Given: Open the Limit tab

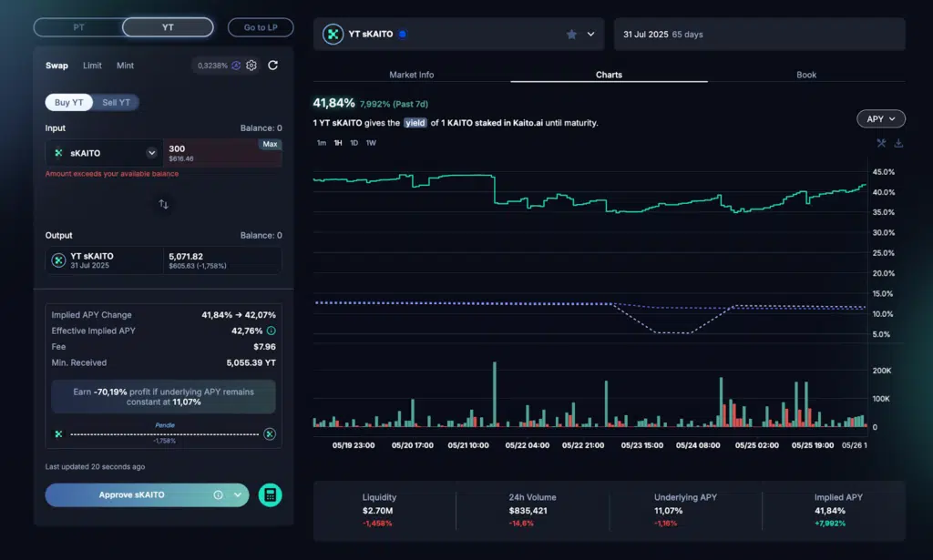Looking at the screenshot, I should (92, 66).
